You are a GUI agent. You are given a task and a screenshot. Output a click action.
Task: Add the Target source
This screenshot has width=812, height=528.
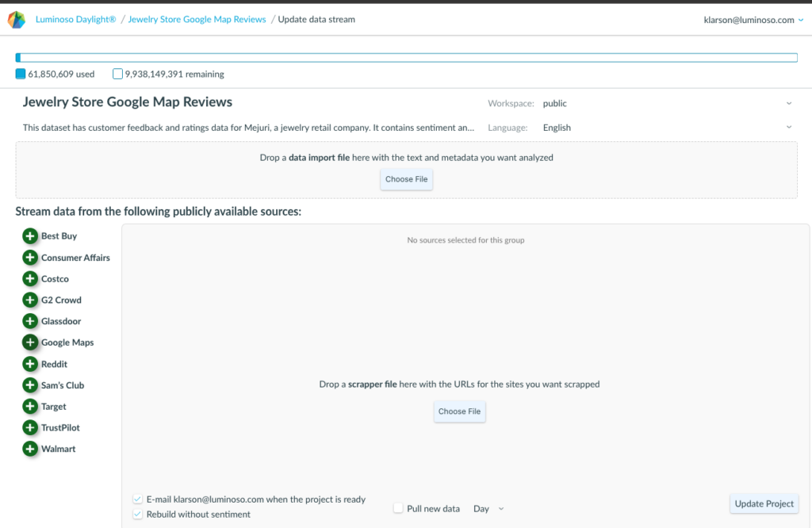(x=30, y=407)
